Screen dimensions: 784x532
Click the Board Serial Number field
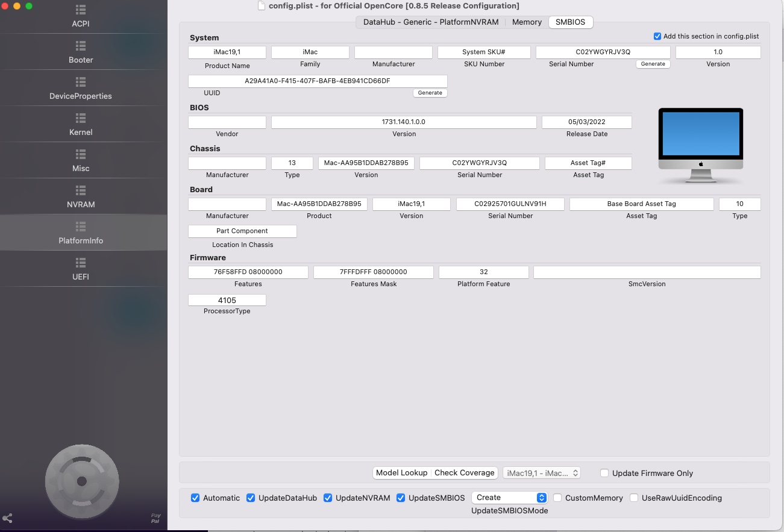pos(510,204)
